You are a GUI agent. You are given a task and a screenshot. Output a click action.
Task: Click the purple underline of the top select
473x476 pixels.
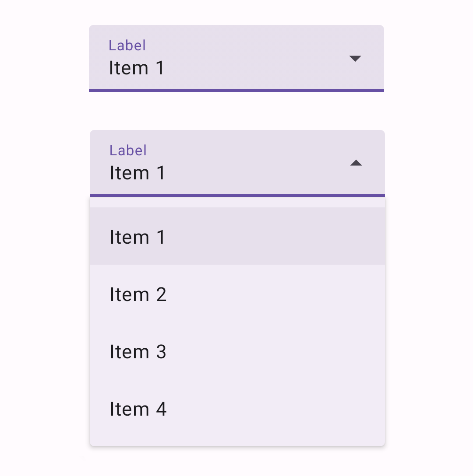point(236,91)
